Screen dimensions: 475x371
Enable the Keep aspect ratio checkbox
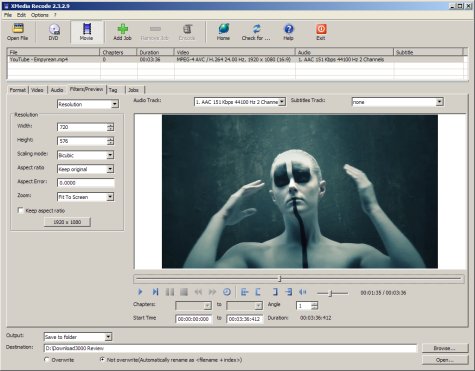pyautogui.click(x=20, y=210)
